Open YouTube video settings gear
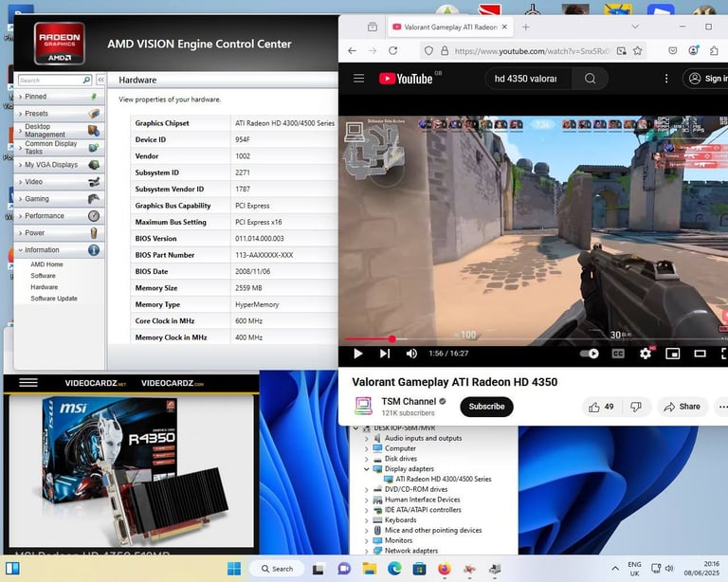 (x=646, y=354)
